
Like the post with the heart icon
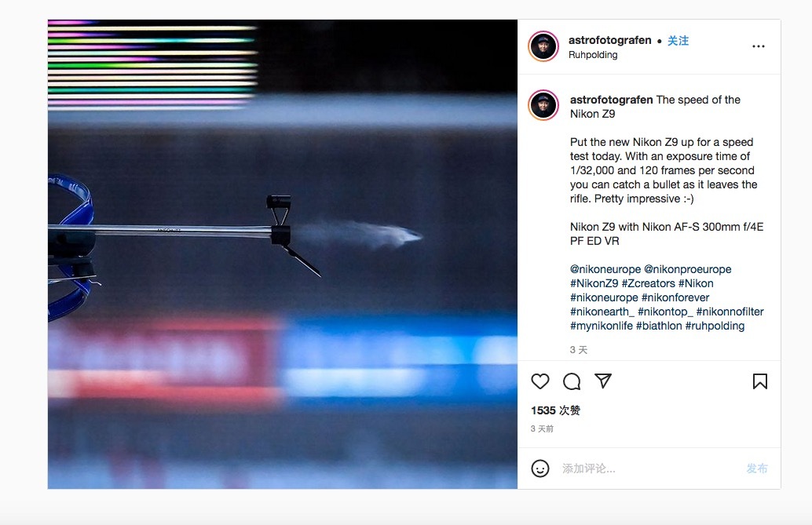(540, 381)
